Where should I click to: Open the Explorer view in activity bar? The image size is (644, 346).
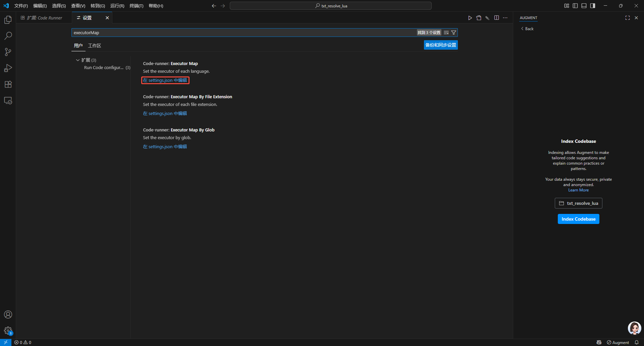pyautogui.click(x=8, y=20)
